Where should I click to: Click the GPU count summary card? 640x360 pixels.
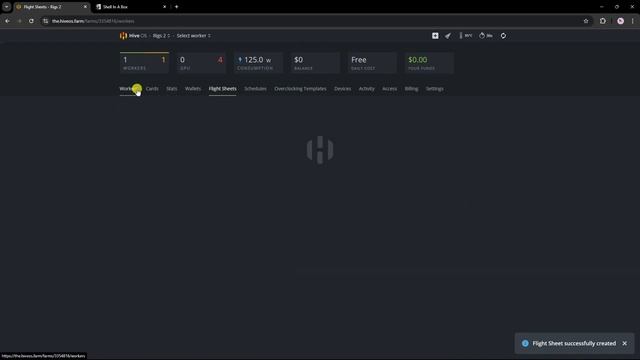tap(201, 63)
